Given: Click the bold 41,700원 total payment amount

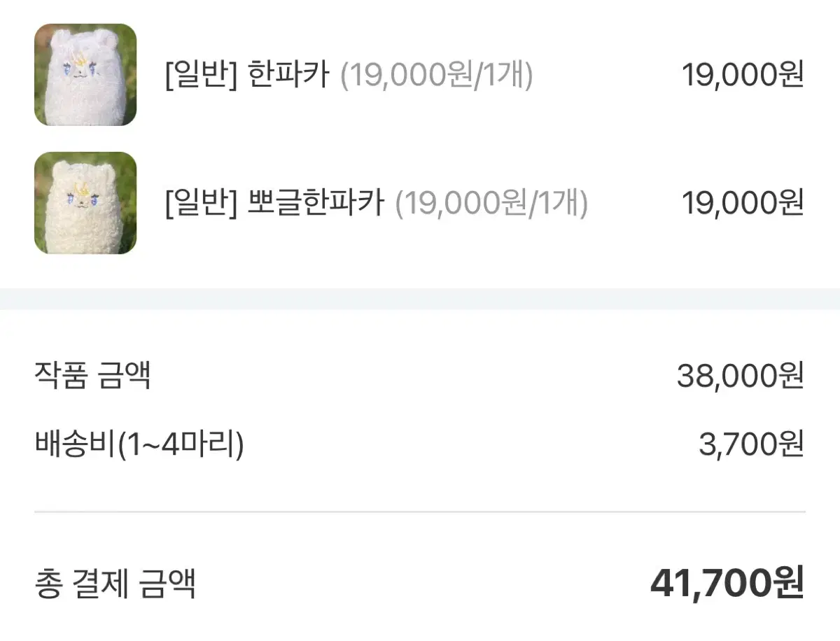Looking at the screenshot, I should (728, 583).
